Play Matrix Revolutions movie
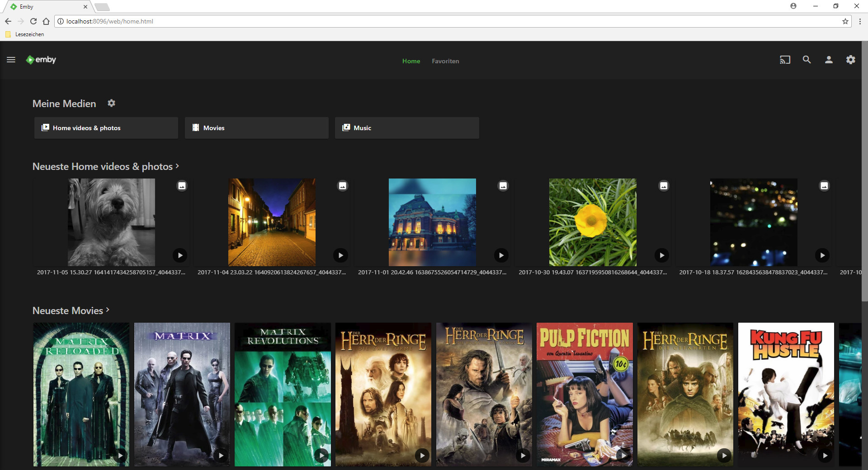The width and height of the screenshot is (868, 470). click(321, 456)
